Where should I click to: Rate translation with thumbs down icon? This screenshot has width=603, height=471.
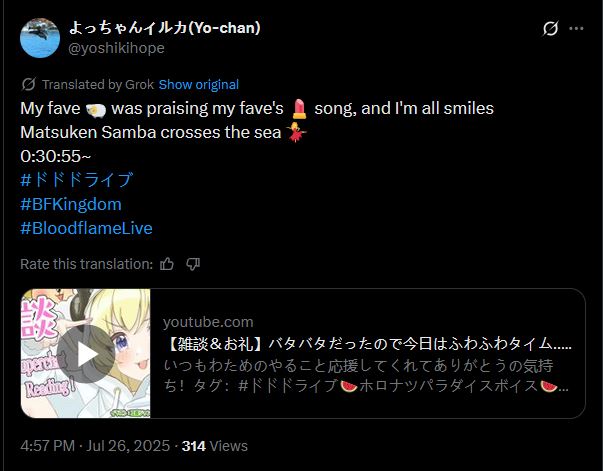click(193, 264)
